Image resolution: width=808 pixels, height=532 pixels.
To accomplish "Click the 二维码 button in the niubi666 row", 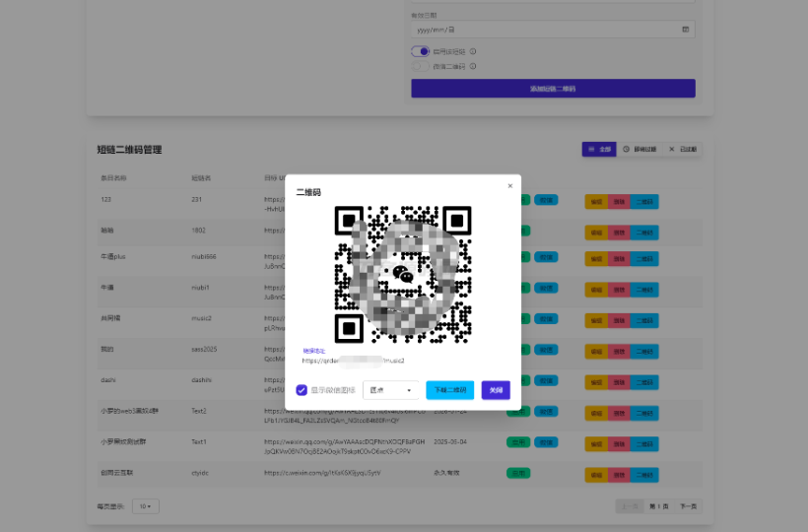I will click(x=644, y=260).
